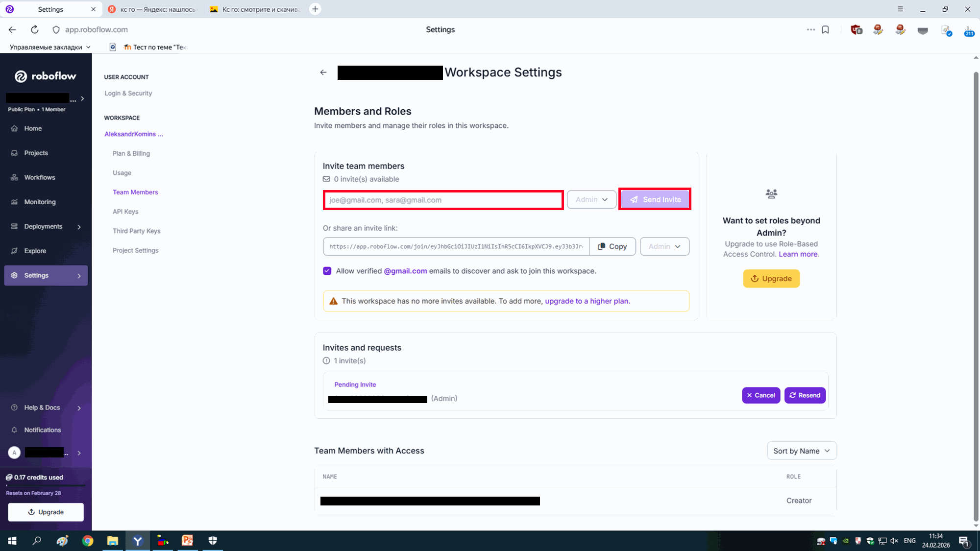Image resolution: width=980 pixels, height=551 pixels.
Task: Expand the Deployments submenu arrow
Action: coord(79,227)
